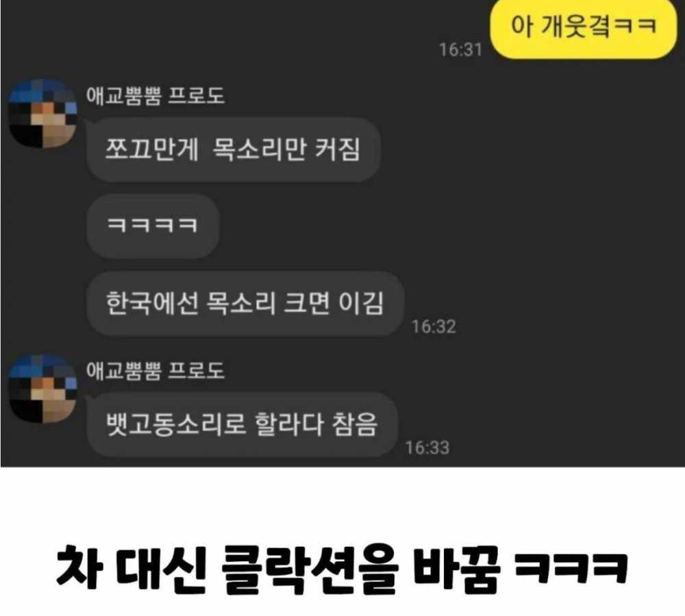Click the word 한국에선 in the third gray bubble
Screen dimensions: 685x616
pyautogui.click(x=153, y=303)
